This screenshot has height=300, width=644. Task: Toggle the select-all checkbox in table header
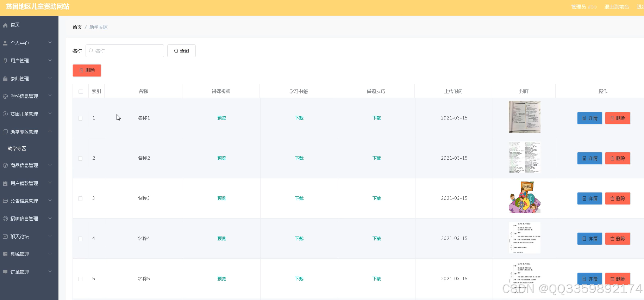(x=81, y=92)
